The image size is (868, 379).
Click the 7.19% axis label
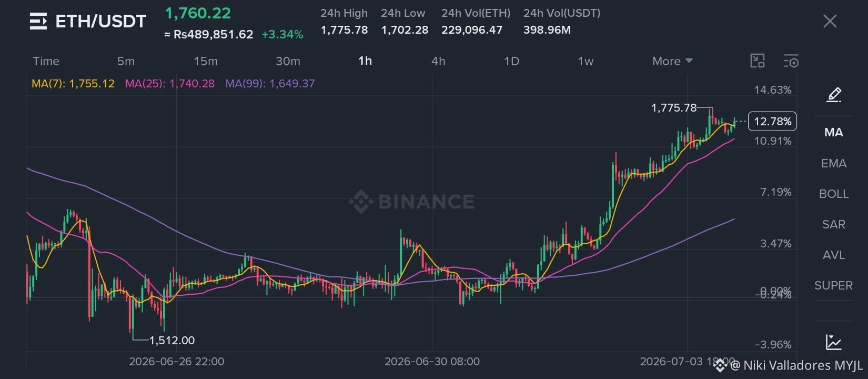tap(776, 192)
